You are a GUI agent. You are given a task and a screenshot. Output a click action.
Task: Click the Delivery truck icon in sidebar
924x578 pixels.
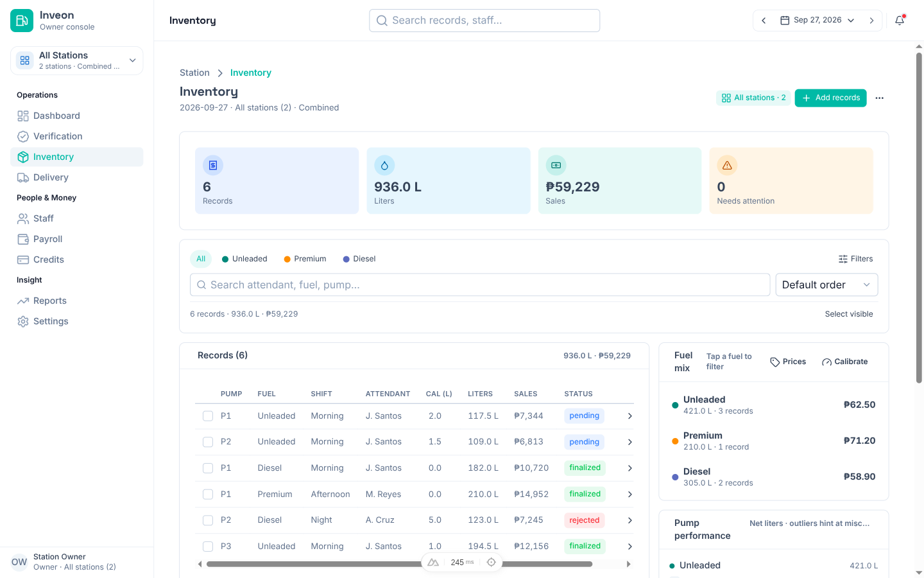23,177
